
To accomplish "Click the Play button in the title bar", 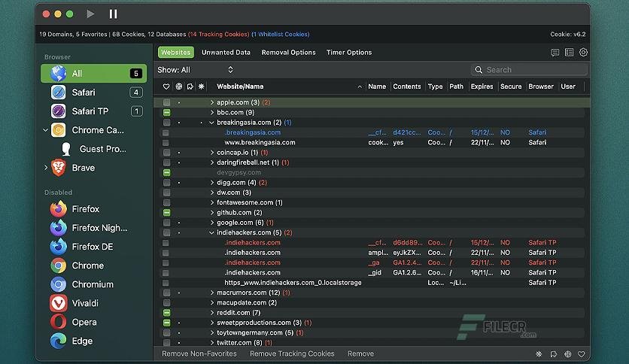I will [x=91, y=14].
